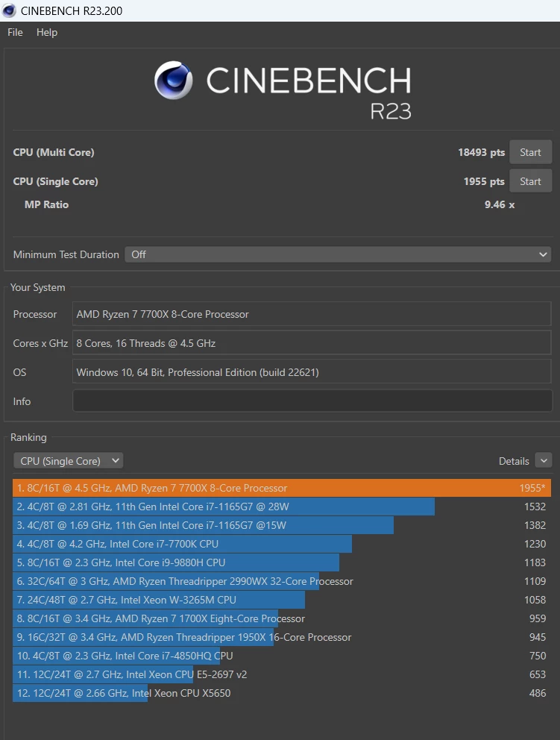Click the 1230 score value
The height and width of the screenshot is (740, 560).
click(535, 544)
